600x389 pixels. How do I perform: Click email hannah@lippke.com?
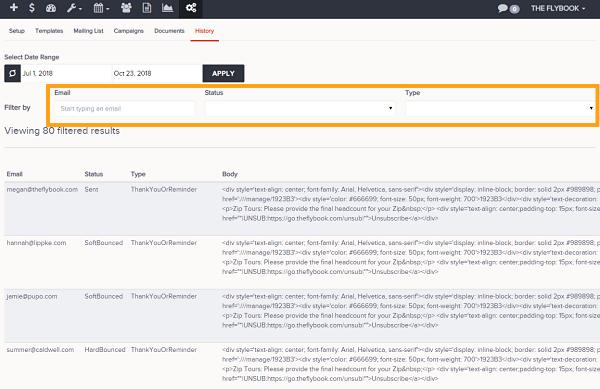(x=36, y=243)
